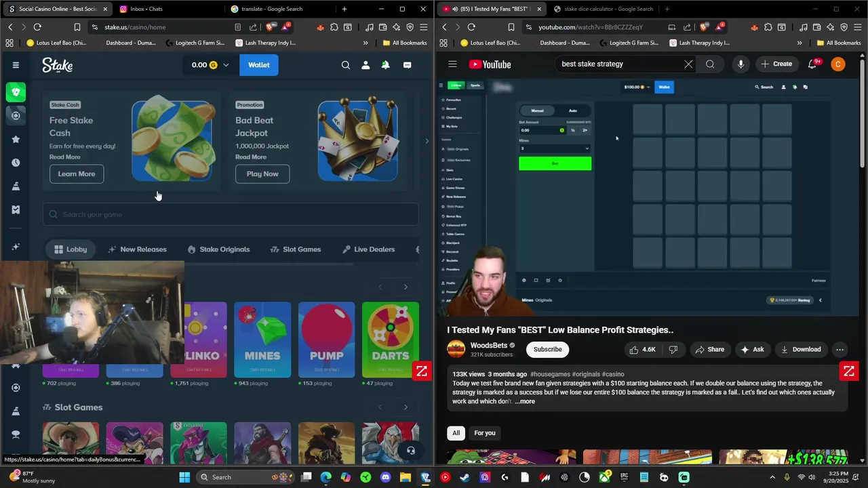Show more bookmarks in the YouTube browser window

coord(800,43)
